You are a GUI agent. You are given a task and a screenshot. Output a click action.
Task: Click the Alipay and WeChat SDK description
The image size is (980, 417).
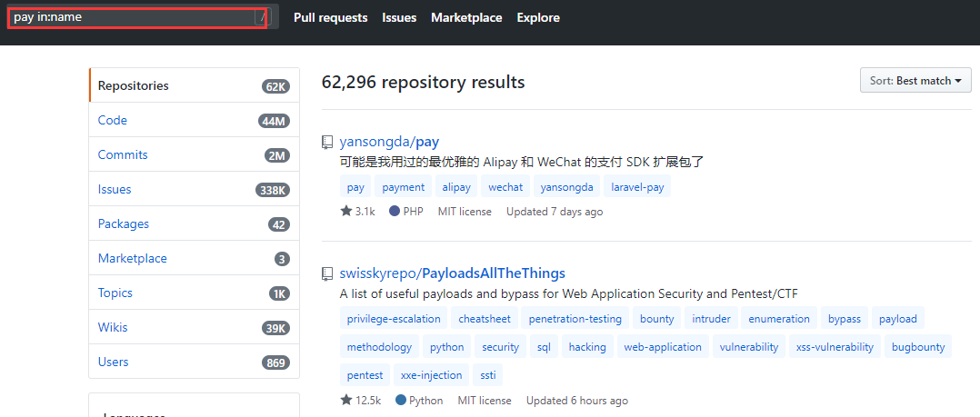coord(522,163)
